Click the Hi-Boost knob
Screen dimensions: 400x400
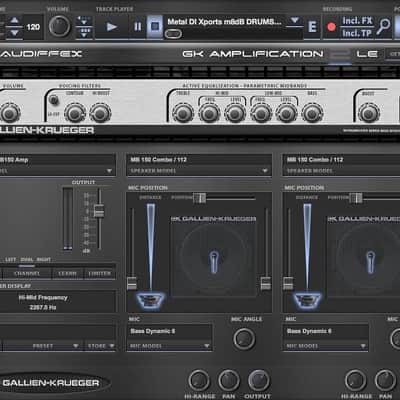point(100,113)
